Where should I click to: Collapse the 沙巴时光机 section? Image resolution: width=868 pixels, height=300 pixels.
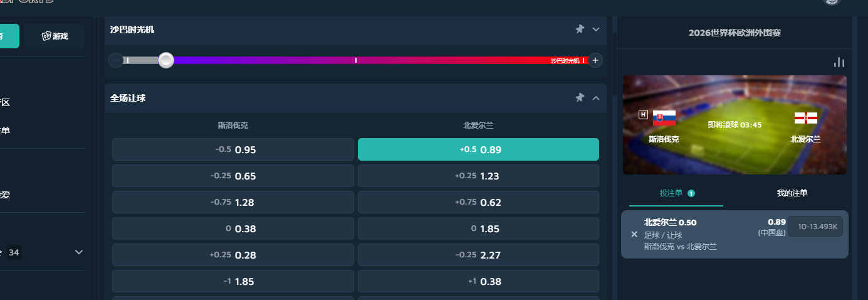596,29
